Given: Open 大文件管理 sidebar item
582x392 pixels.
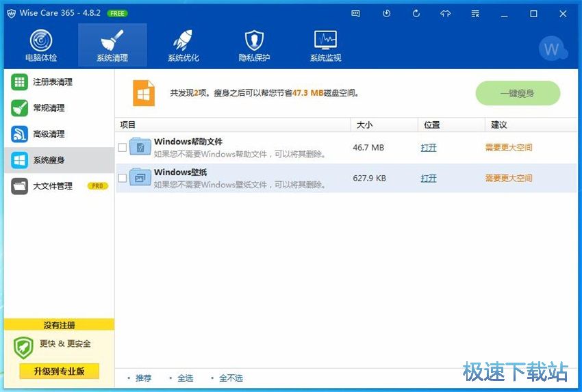Looking at the screenshot, I should (x=59, y=186).
